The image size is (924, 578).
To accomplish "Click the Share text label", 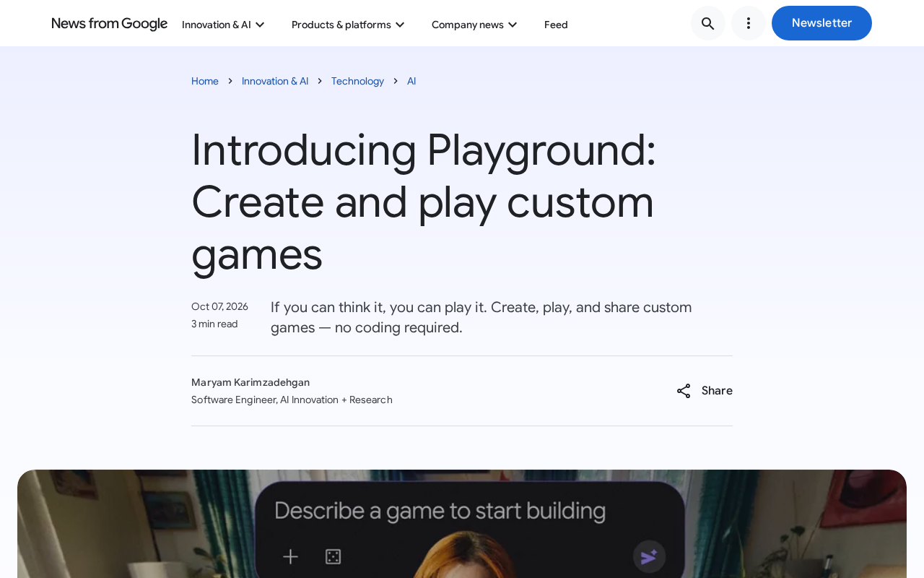I will click(717, 391).
